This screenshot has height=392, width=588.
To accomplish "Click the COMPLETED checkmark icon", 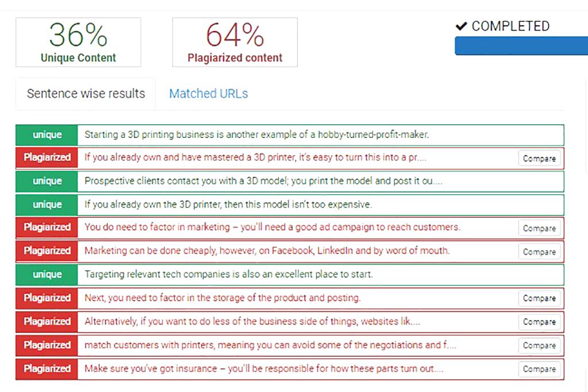I will click(461, 25).
